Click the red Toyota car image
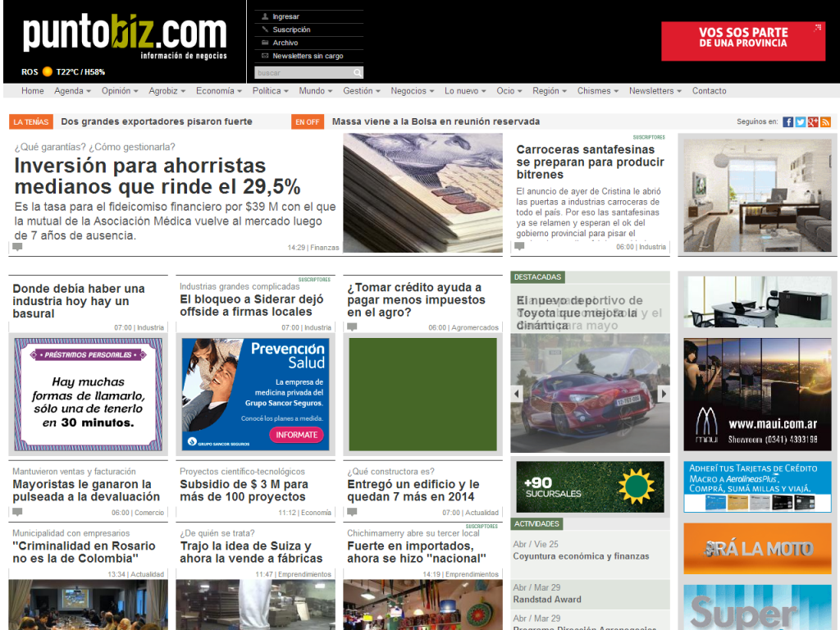Viewport: 840px width, 630px height. pos(590,393)
